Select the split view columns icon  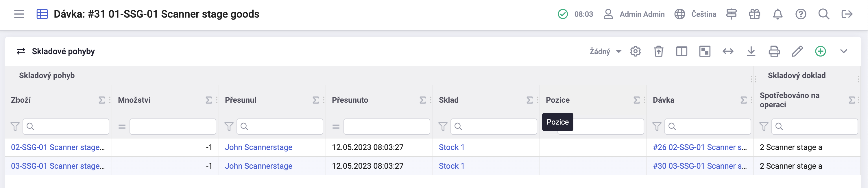click(682, 51)
